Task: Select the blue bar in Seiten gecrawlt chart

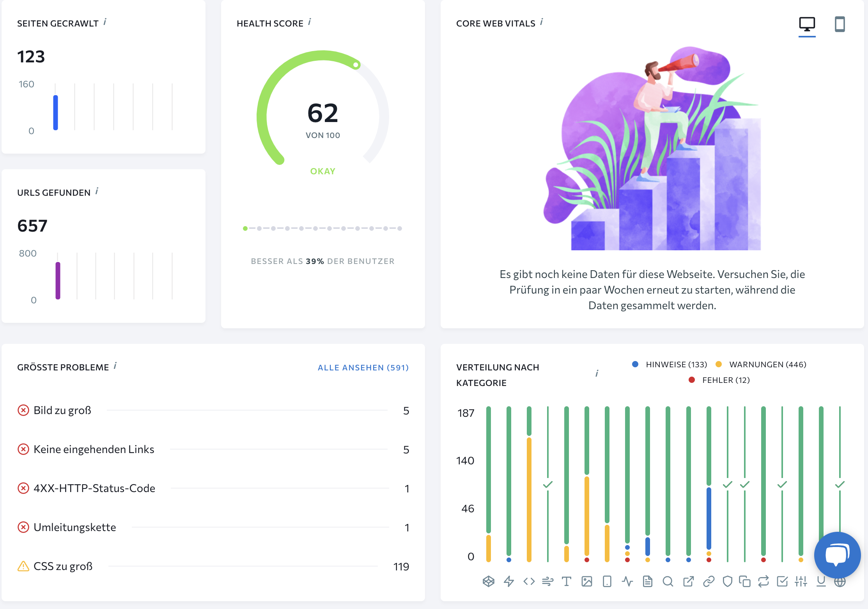Action: pyautogui.click(x=55, y=112)
